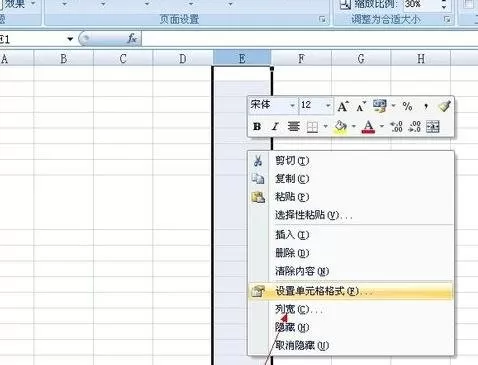Select column B header

(x=64, y=58)
